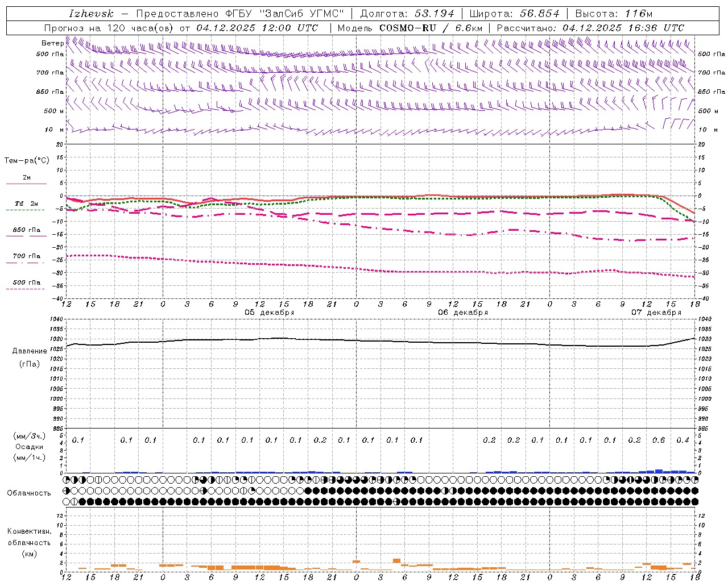Click the Izhevsk station title
728x582 pixels.
(x=91, y=14)
